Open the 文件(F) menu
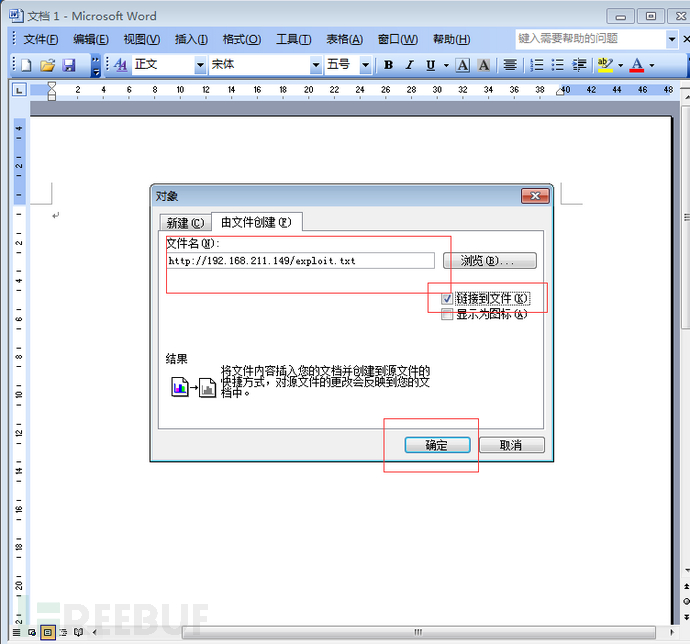Viewport: 690px width, 644px height. [x=40, y=40]
